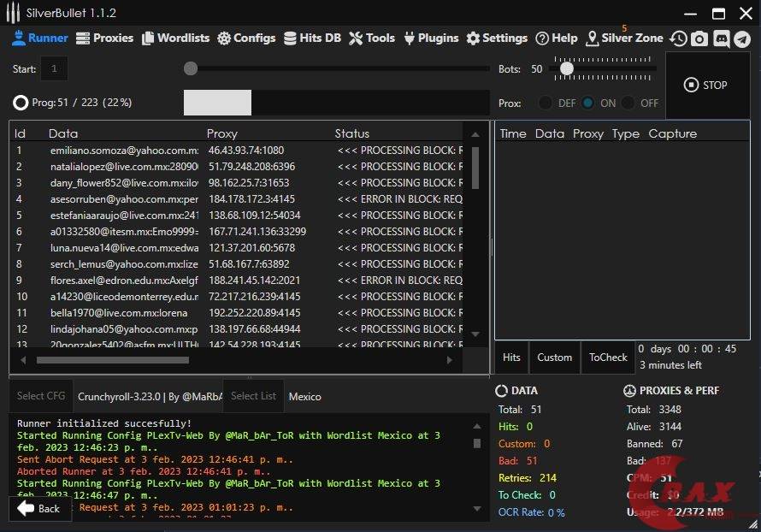This screenshot has width=761, height=532.
Task: Open the Hits DB section
Action: pyautogui.click(x=312, y=38)
